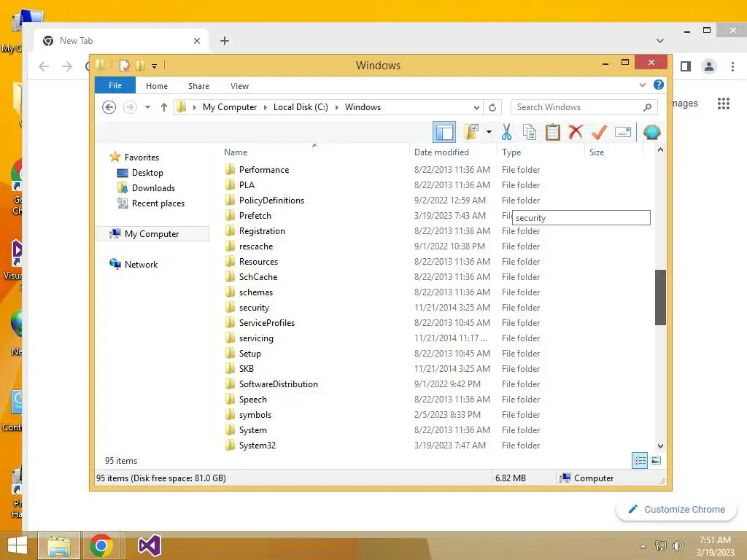The height and width of the screenshot is (560, 747).
Task: Click Customize Chrome button
Action: tap(676, 509)
